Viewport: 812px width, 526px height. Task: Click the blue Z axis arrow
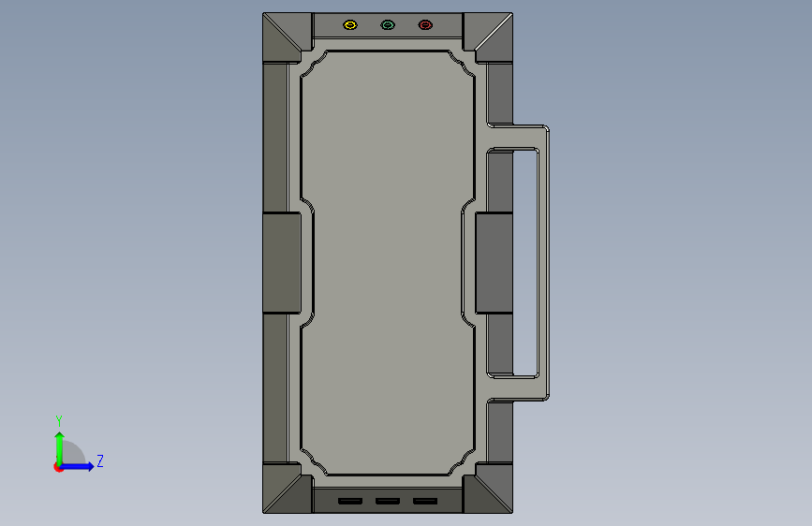(x=77, y=466)
